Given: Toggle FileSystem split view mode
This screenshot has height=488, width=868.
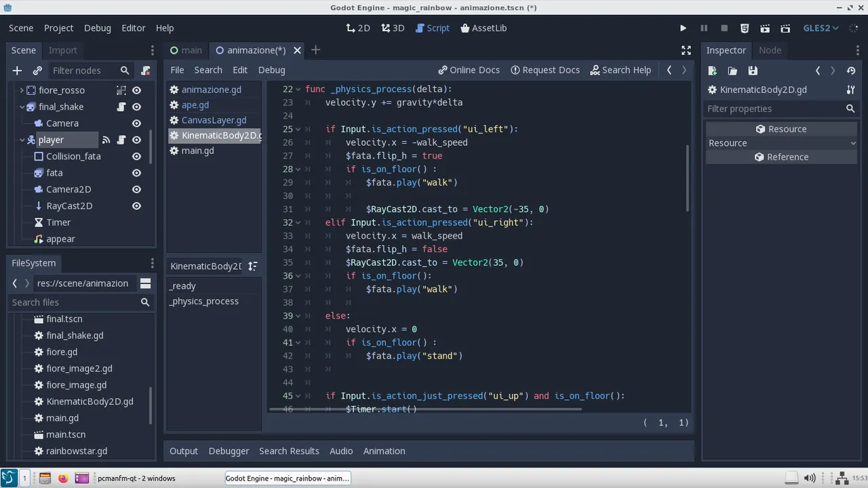Looking at the screenshot, I should click(145, 283).
